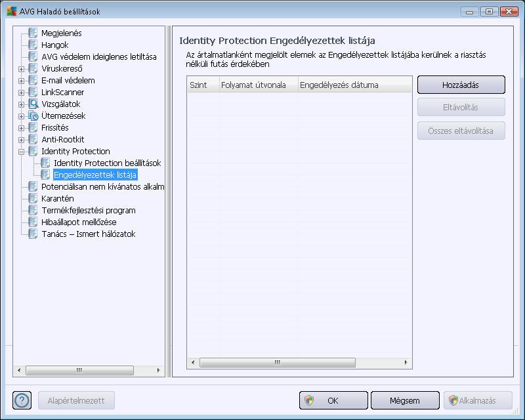This screenshot has height=420, width=525.
Task: Click the Víruskereső tree icon
Action: click(33, 68)
